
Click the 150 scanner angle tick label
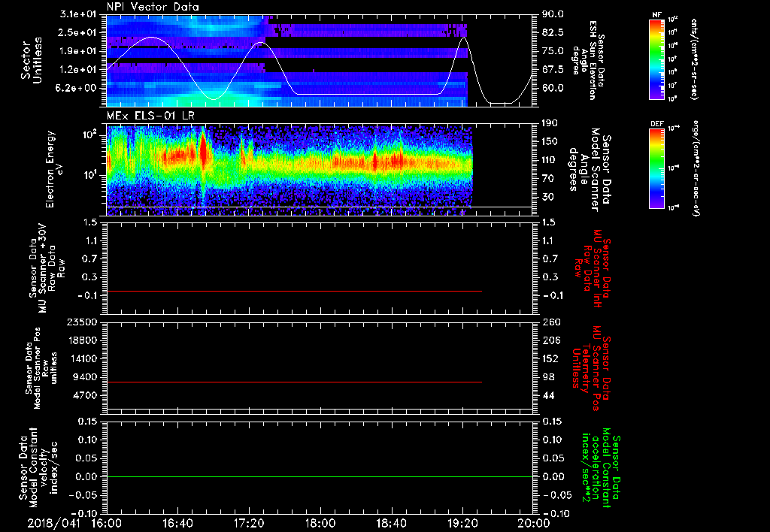point(550,141)
